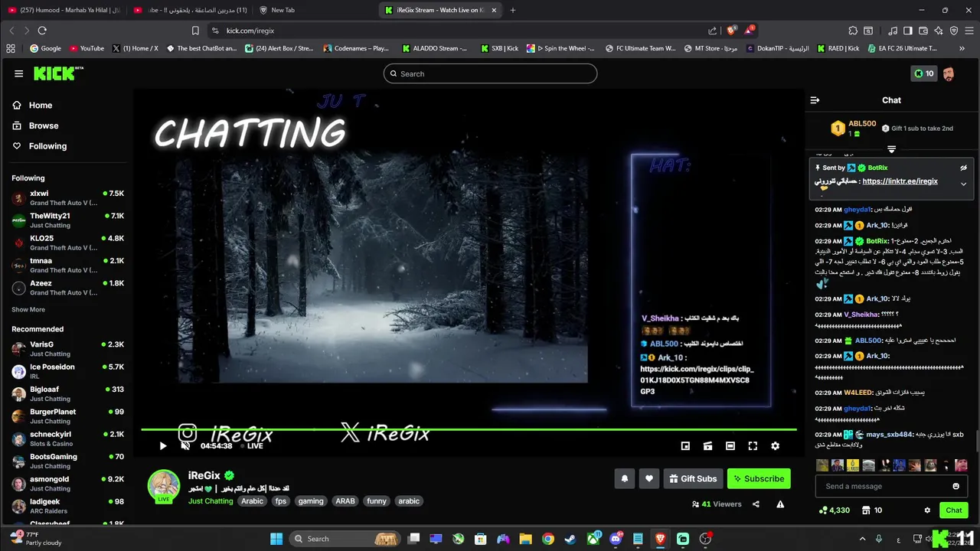Viewport: 980px width, 551px height.
Task: Open YouTube bookmark
Action: tap(87, 48)
